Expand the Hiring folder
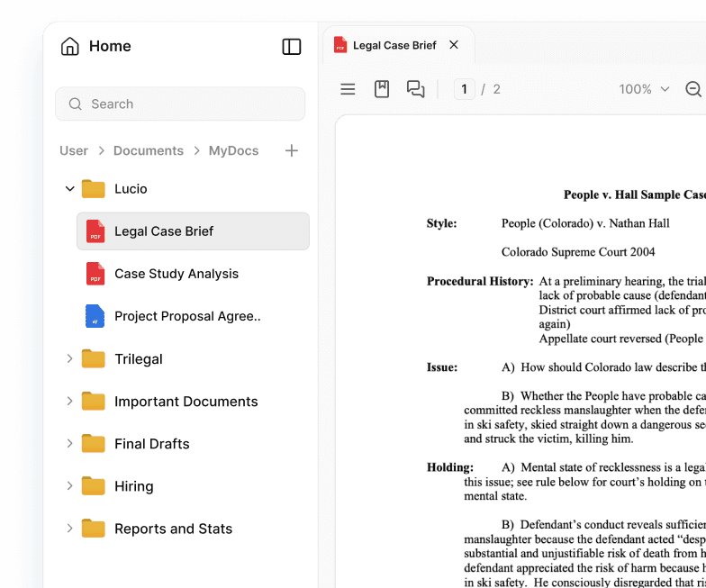Viewport: 706px width, 588px height. click(x=70, y=486)
